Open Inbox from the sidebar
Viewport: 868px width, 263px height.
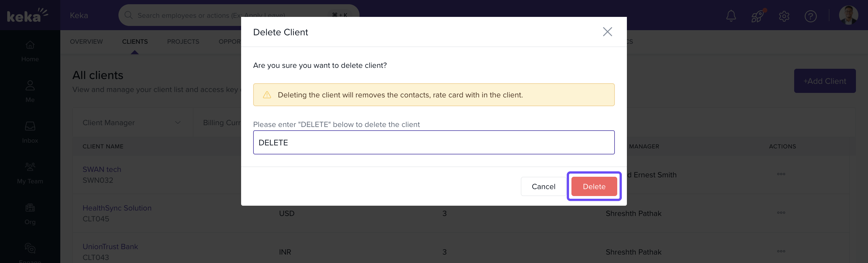[x=30, y=132]
